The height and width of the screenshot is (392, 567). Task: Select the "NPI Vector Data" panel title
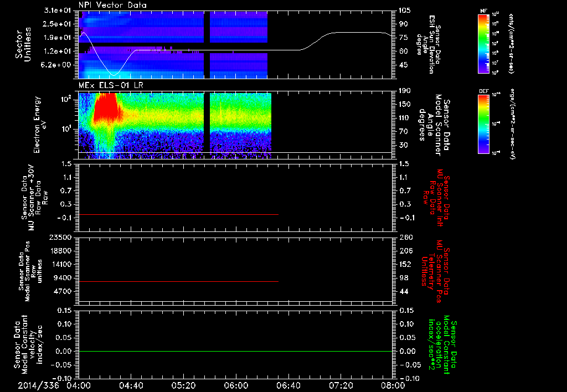[113, 5]
